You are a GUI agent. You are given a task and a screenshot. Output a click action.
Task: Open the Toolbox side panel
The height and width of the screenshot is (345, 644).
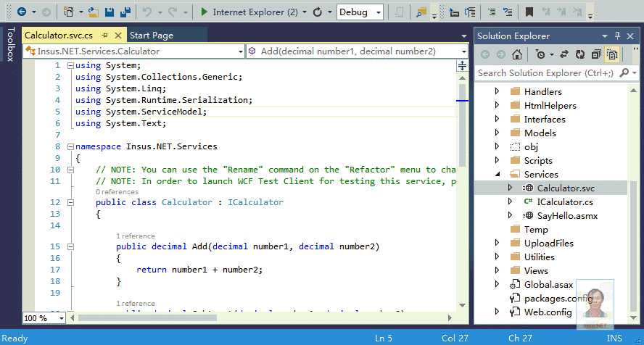[11, 44]
